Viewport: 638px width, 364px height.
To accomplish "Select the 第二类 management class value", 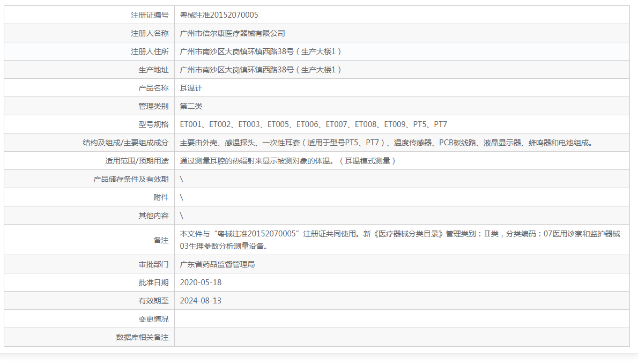I will tap(191, 106).
